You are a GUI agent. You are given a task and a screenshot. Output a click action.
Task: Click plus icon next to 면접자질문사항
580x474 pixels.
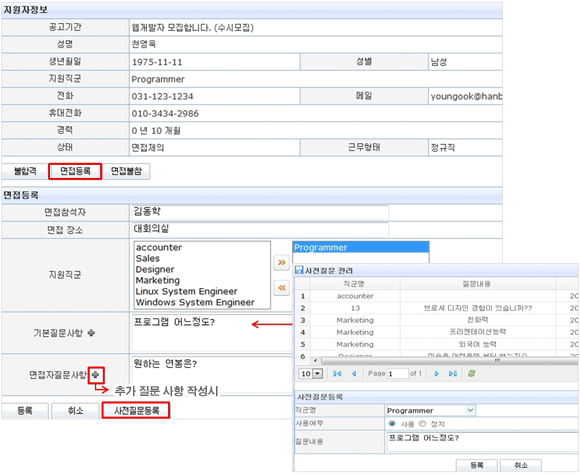tap(96, 375)
